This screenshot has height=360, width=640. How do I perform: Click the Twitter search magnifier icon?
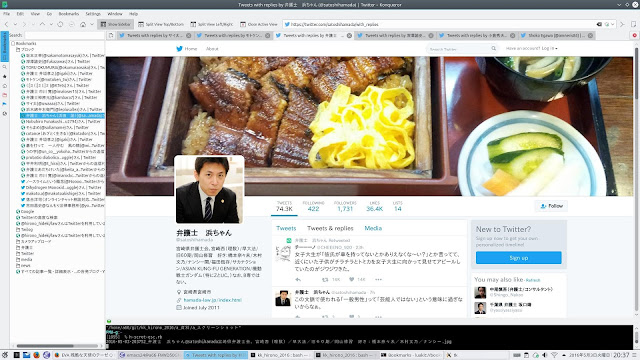click(493, 49)
